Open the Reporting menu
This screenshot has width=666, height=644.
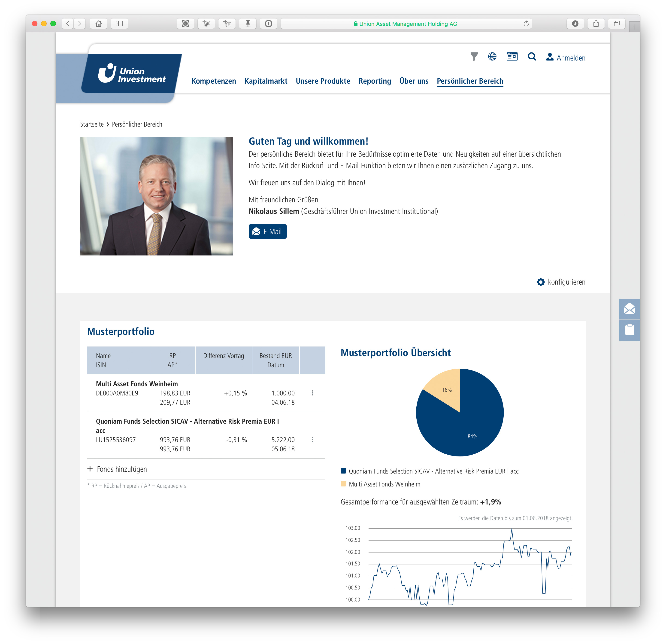(x=375, y=81)
